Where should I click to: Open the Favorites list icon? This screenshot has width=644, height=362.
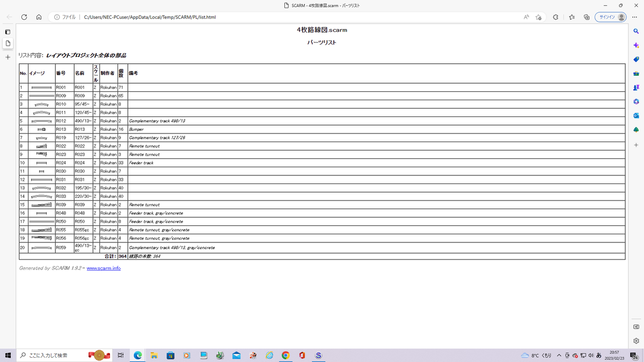(x=572, y=17)
